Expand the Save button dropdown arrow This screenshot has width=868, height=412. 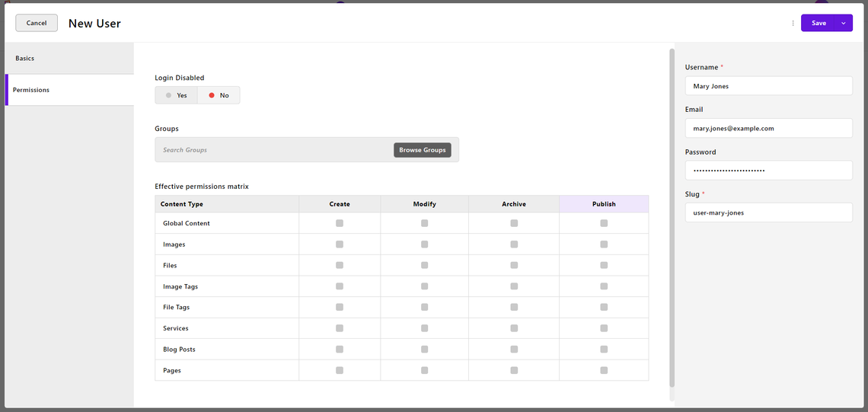click(x=843, y=24)
